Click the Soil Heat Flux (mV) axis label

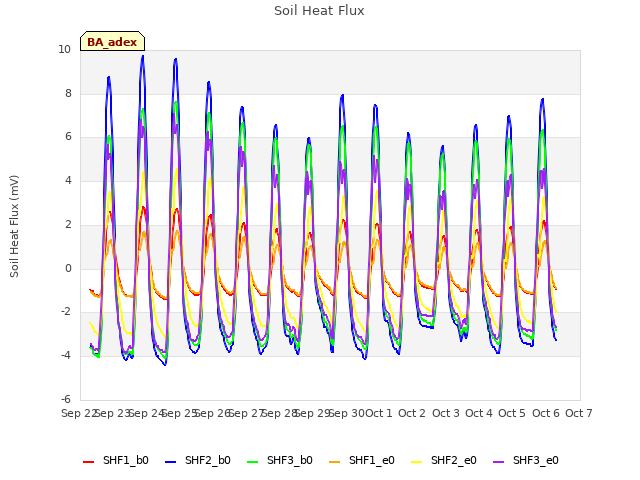[14, 226]
